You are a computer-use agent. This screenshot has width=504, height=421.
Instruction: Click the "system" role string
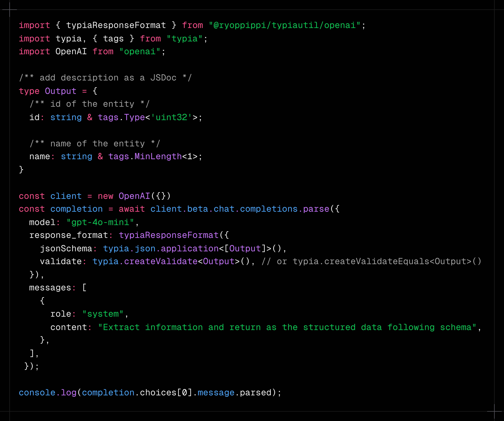click(x=103, y=314)
